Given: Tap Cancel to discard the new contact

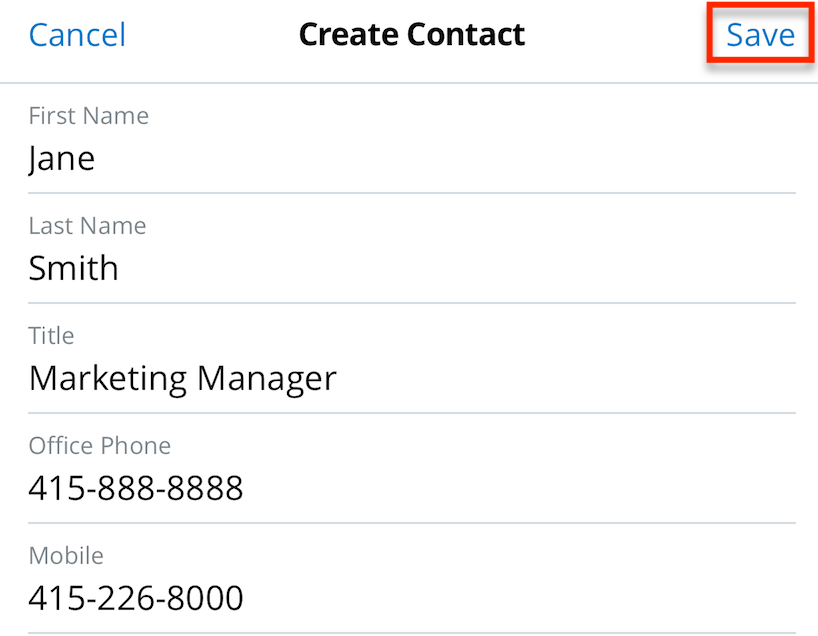Looking at the screenshot, I should [x=77, y=34].
